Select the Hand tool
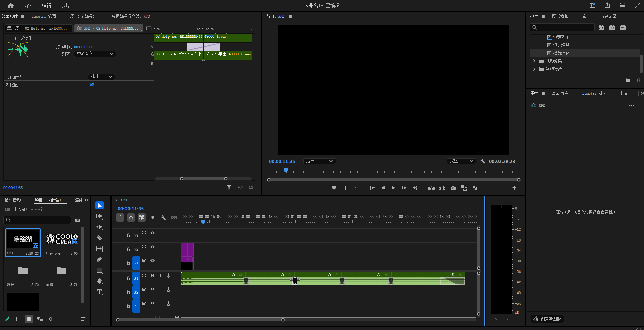This screenshot has height=330, width=644. [99, 281]
